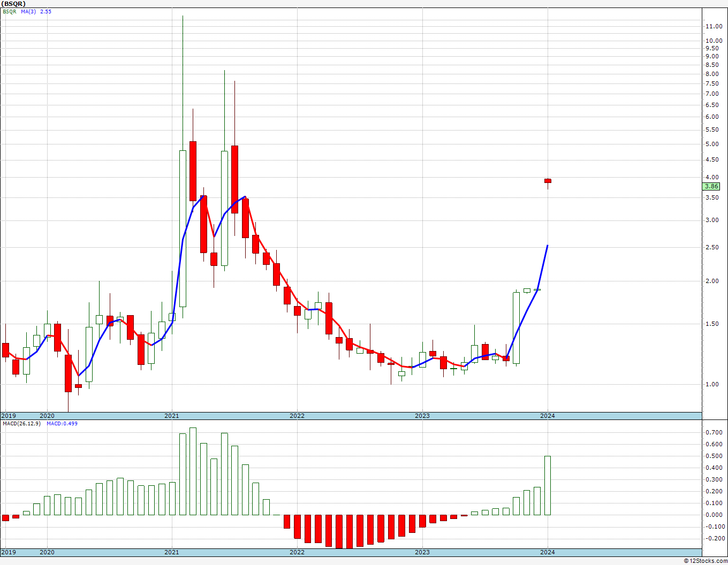The image size is (728, 565).
Task: Click the latest MACD histogram bar at 2024
Action: point(548,485)
